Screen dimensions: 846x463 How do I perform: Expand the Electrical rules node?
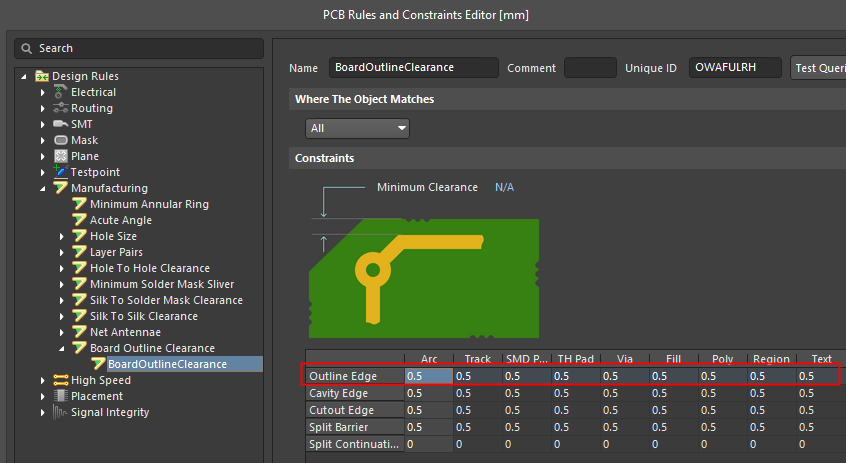[43, 92]
